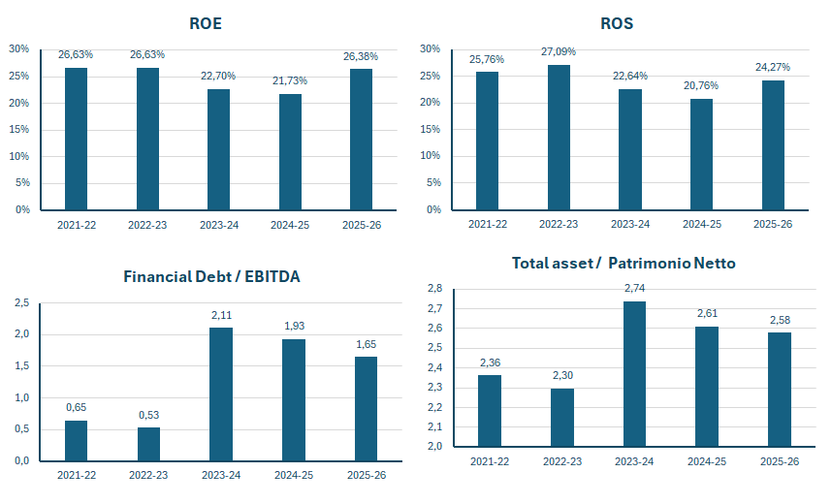
Task: Click the 2,7 axis label
Action: (x=434, y=308)
